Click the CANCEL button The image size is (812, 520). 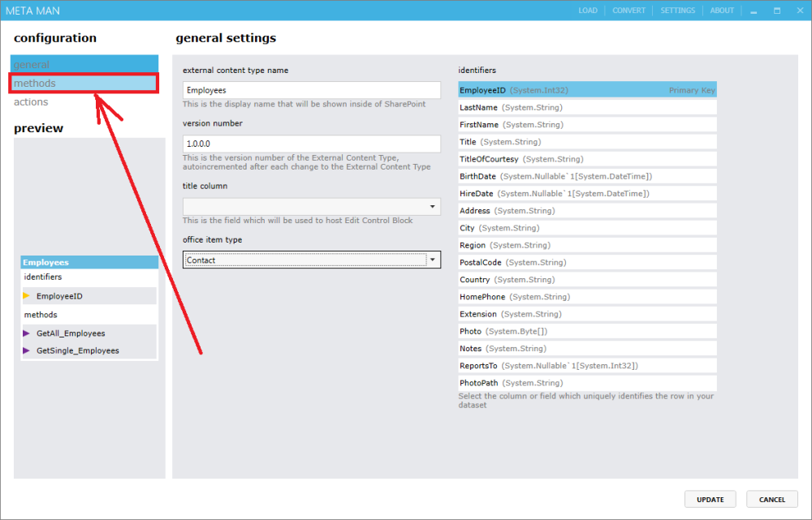[771, 499]
